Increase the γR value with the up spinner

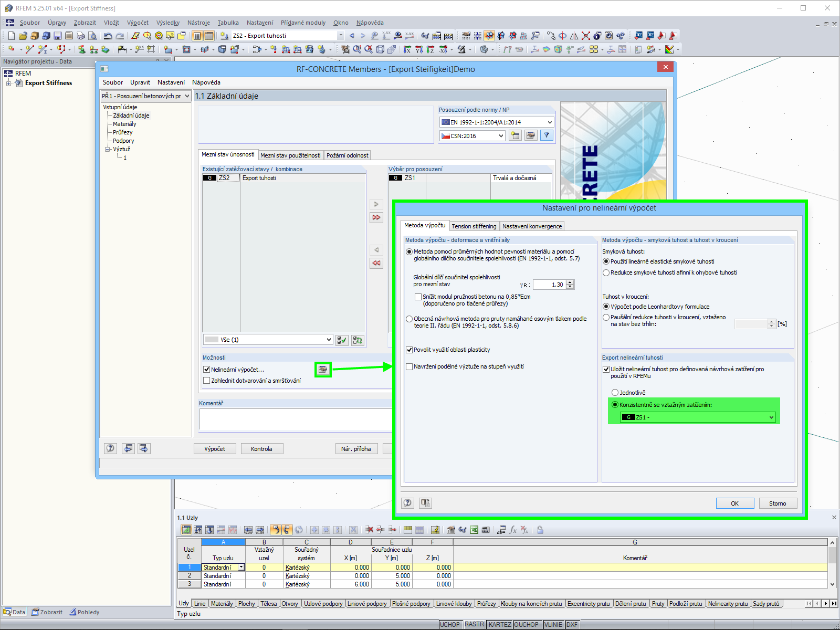(570, 282)
